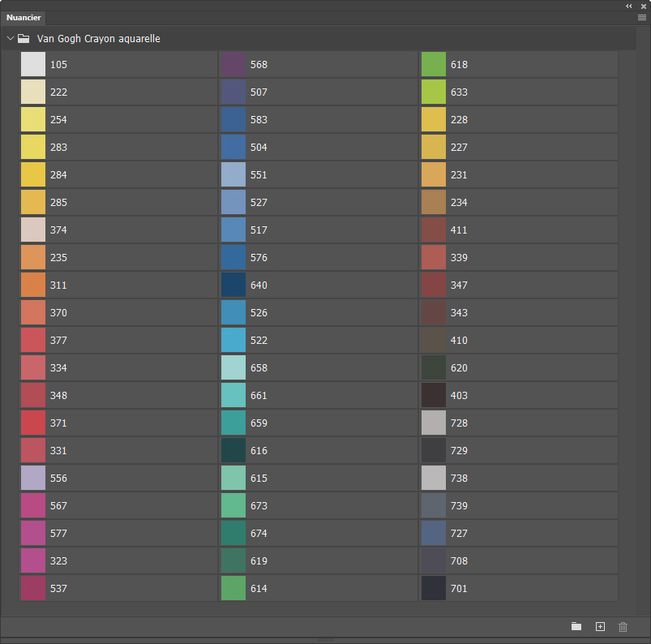Pick the lime swatch 633
Screen dimensions: 651x644
point(434,92)
